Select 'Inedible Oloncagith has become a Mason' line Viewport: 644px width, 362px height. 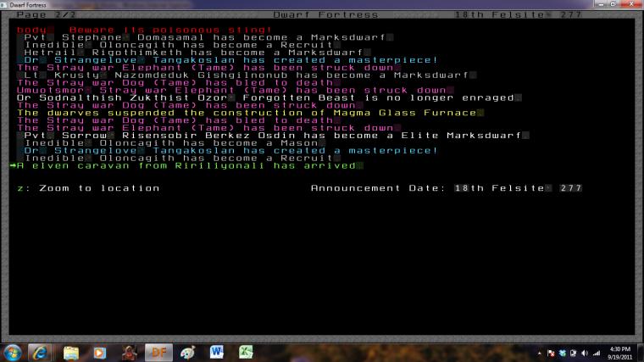coord(171,143)
